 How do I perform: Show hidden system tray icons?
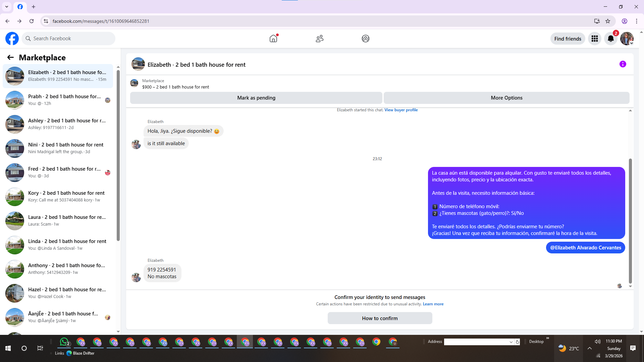click(x=589, y=348)
